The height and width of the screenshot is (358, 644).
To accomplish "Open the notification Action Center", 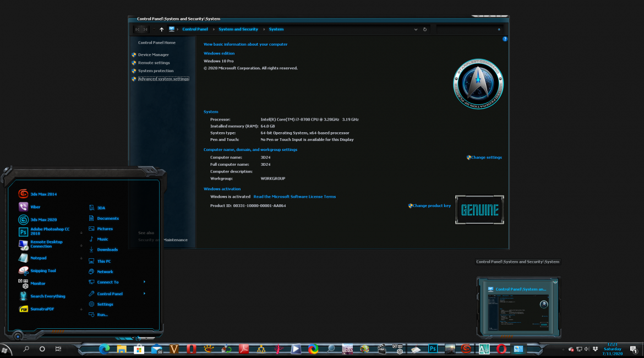I will point(634,350).
